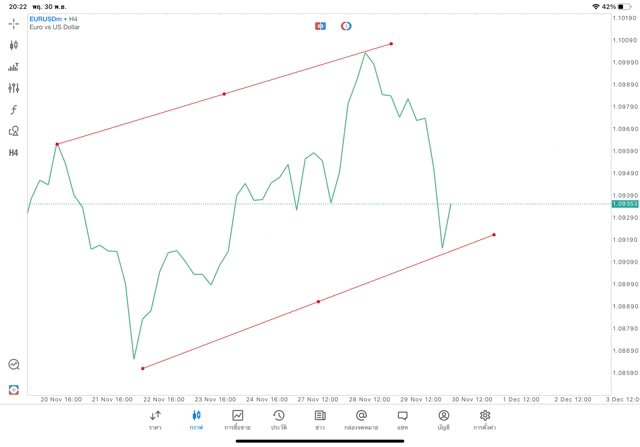The image size is (640, 447).
Task: Open the drawing objects shapes icon
Action: pyautogui.click(x=14, y=131)
